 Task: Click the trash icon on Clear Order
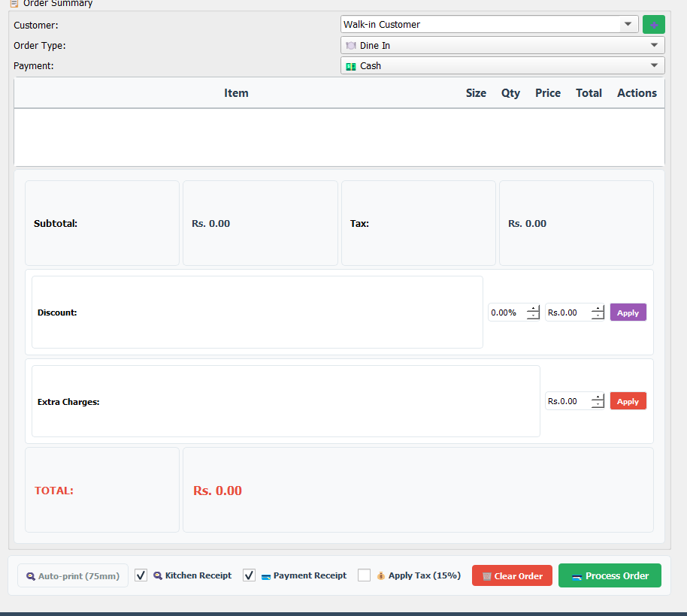tap(486, 576)
